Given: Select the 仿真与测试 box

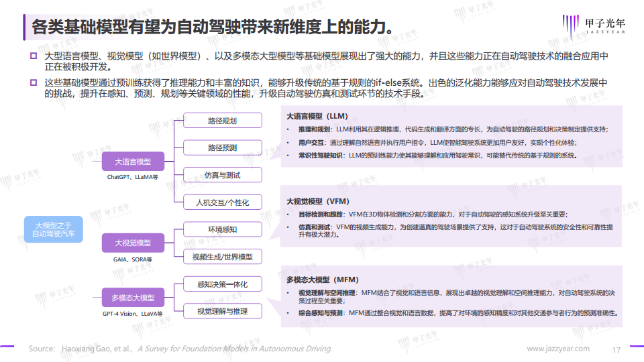Looking at the screenshot, I should pyautogui.click(x=222, y=175).
